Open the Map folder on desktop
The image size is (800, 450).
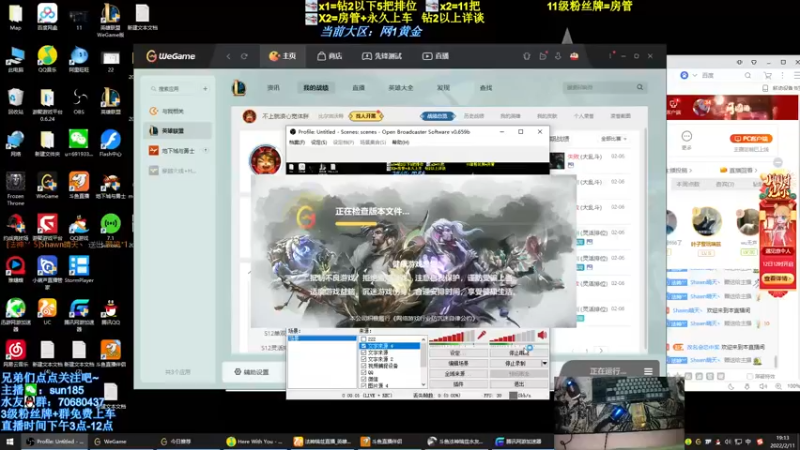pyautogui.click(x=15, y=17)
